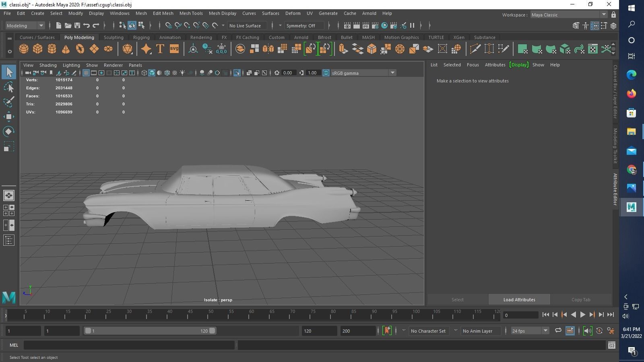Create a polygon cylinder from the shelf
The height and width of the screenshot is (362, 644).
[x=52, y=49]
